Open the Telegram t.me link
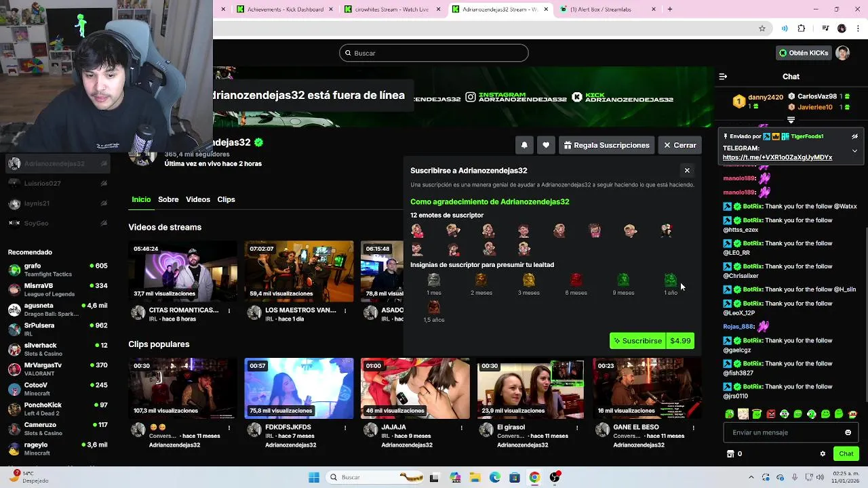This screenshot has height=488, width=868. click(x=777, y=157)
